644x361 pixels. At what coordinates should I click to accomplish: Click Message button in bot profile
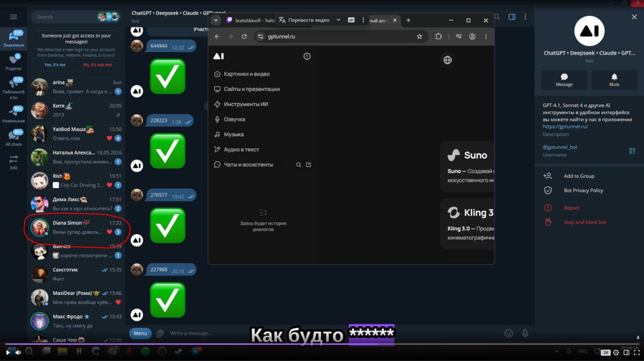pos(564,80)
